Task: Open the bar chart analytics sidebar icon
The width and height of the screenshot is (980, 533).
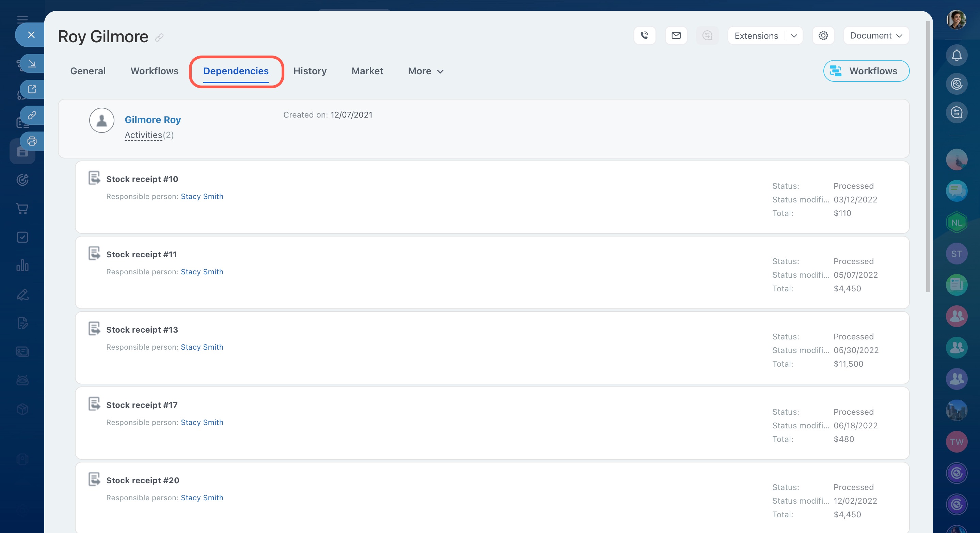Action: pyautogui.click(x=22, y=265)
